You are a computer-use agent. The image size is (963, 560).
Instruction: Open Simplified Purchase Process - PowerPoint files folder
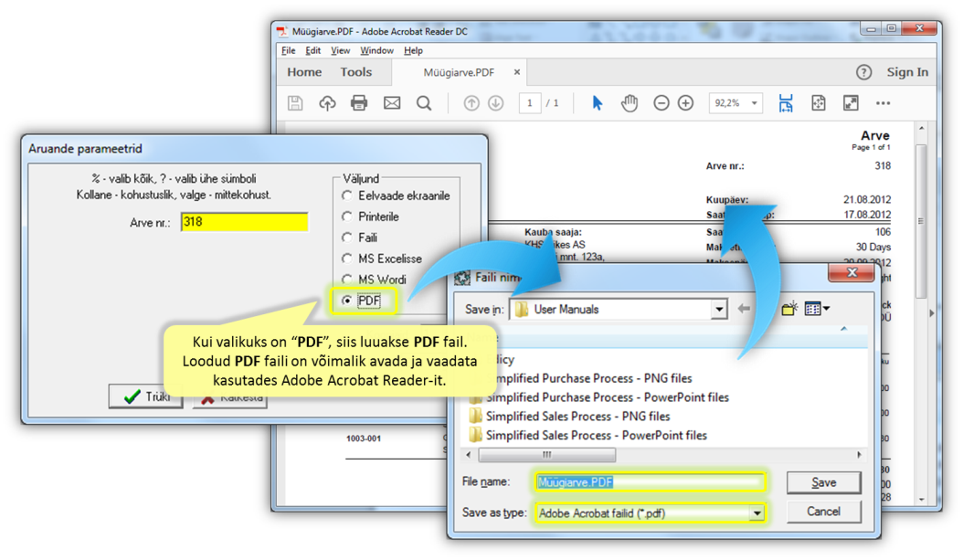[x=607, y=397]
